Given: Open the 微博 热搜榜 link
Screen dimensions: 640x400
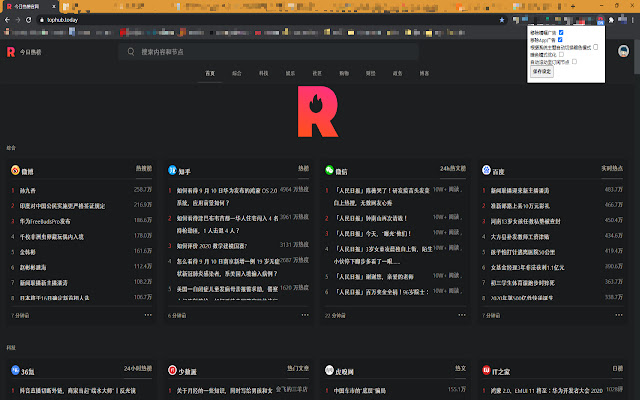Looking at the screenshot, I should point(144,168).
